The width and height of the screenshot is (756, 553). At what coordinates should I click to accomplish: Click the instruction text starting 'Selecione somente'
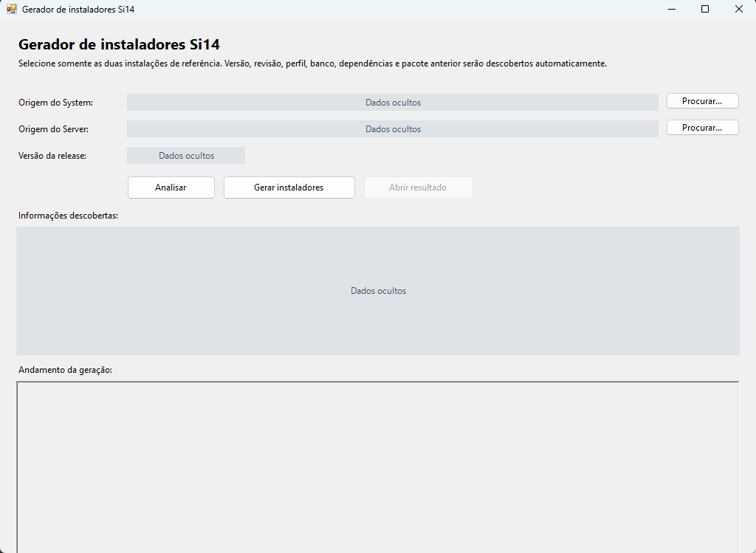tap(312, 63)
